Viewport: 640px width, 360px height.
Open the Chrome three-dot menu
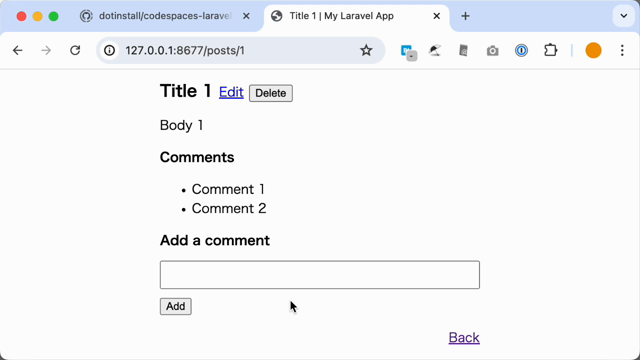pos(622,51)
